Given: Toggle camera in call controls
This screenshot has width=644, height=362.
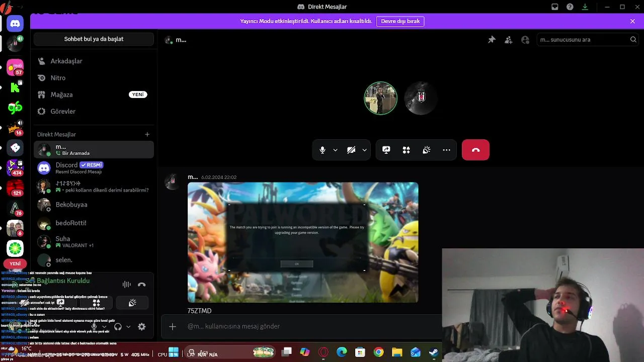Looking at the screenshot, I should (351, 150).
